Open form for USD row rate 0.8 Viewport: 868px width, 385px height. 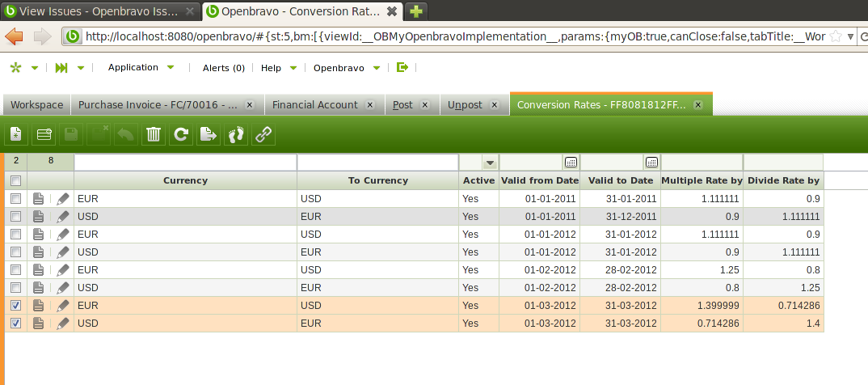point(38,287)
